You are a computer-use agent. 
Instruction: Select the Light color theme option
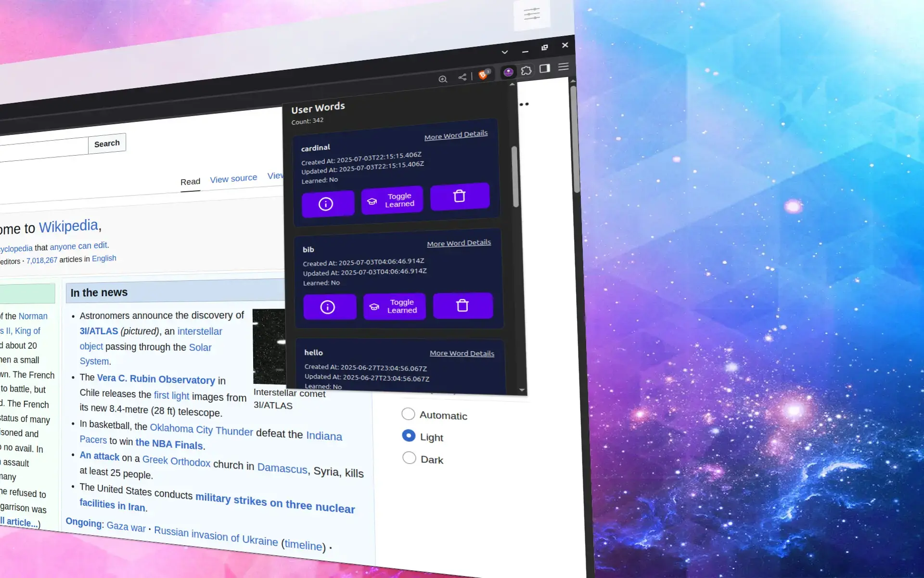(x=409, y=435)
